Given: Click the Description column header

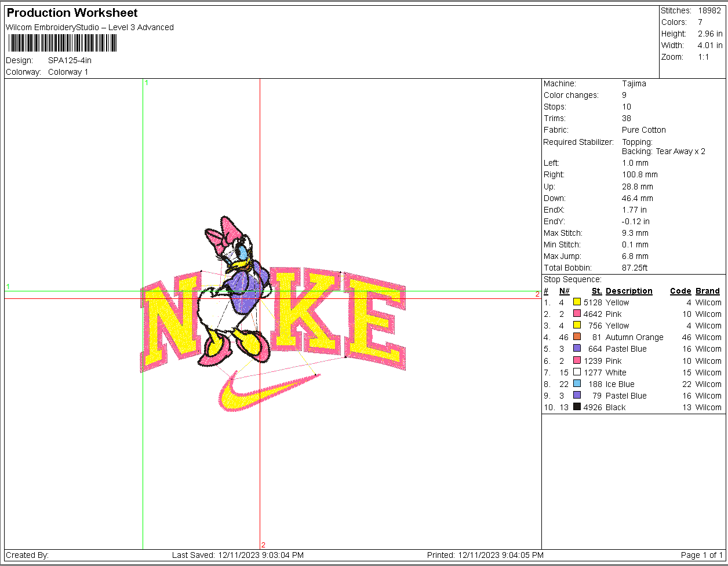Looking at the screenshot, I should (x=629, y=291).
